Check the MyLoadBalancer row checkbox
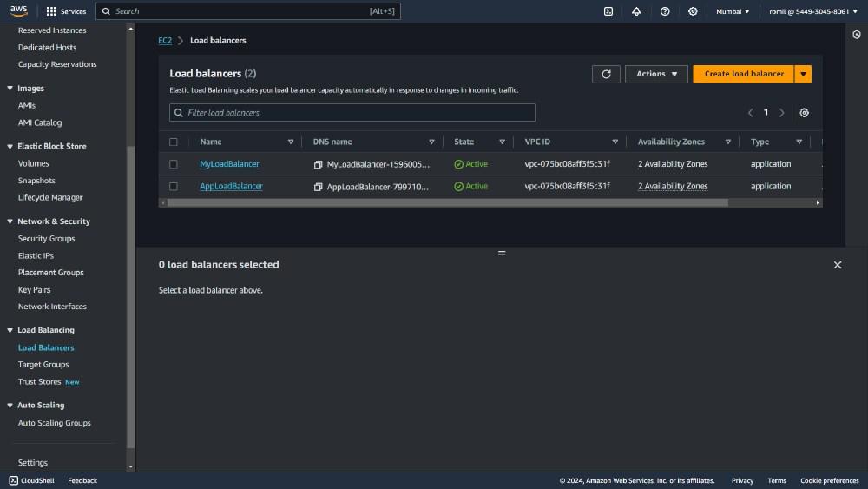This screenshot has width=868, height=489. [x=174, y=164]
